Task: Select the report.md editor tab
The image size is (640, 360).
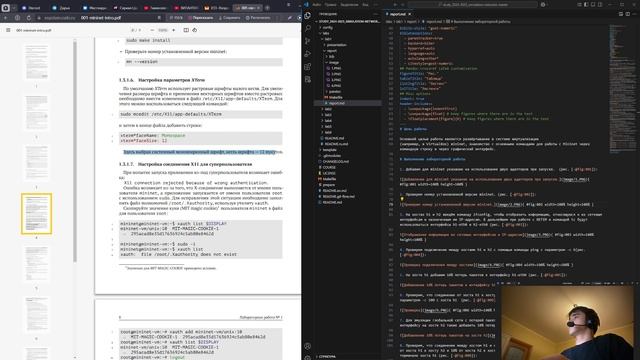Action: [398, 14]
